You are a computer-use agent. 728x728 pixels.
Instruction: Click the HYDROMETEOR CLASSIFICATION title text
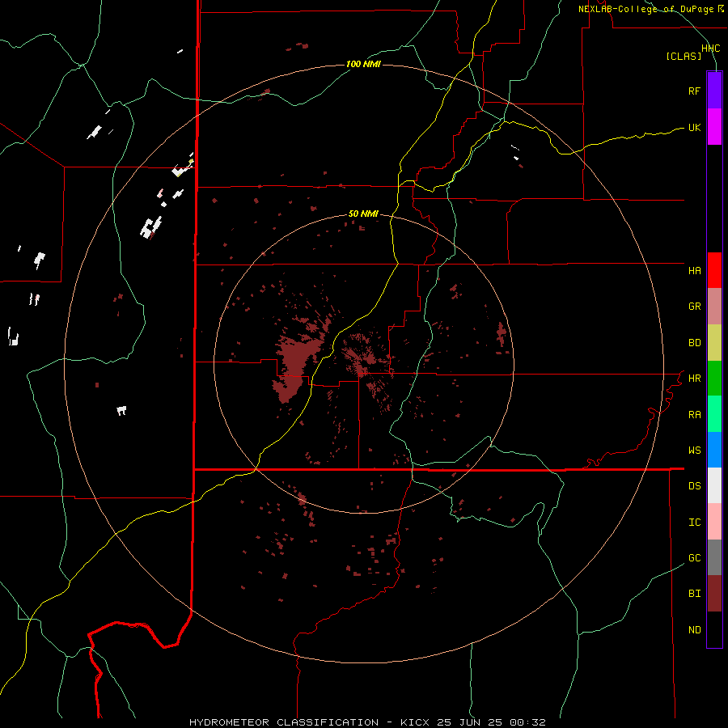click(x=284, y=722)
